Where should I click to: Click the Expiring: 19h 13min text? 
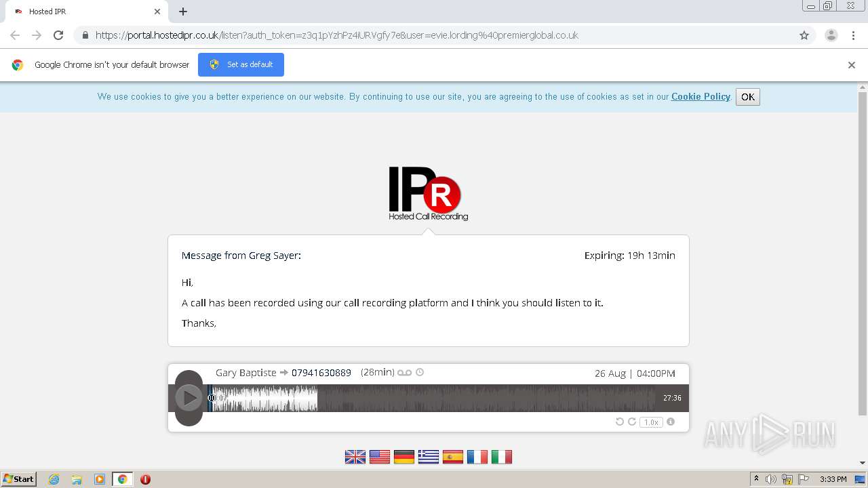coord(630,256)
